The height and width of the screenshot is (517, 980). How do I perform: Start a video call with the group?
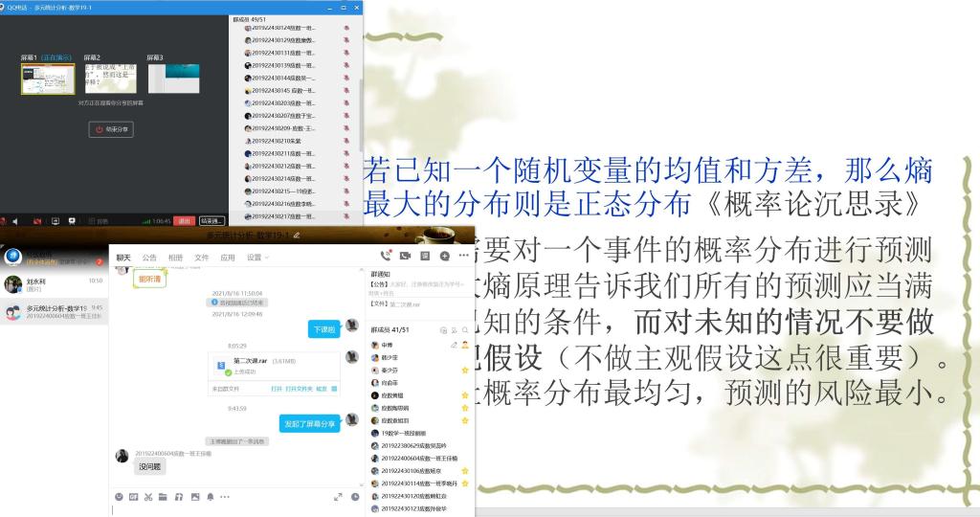click(405, 257)
